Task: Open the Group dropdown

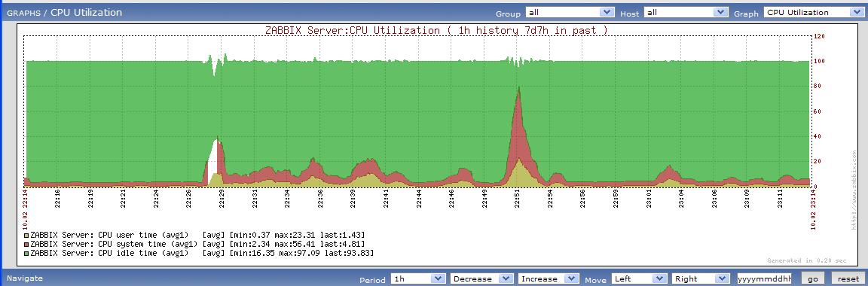Action: (570, 12)
